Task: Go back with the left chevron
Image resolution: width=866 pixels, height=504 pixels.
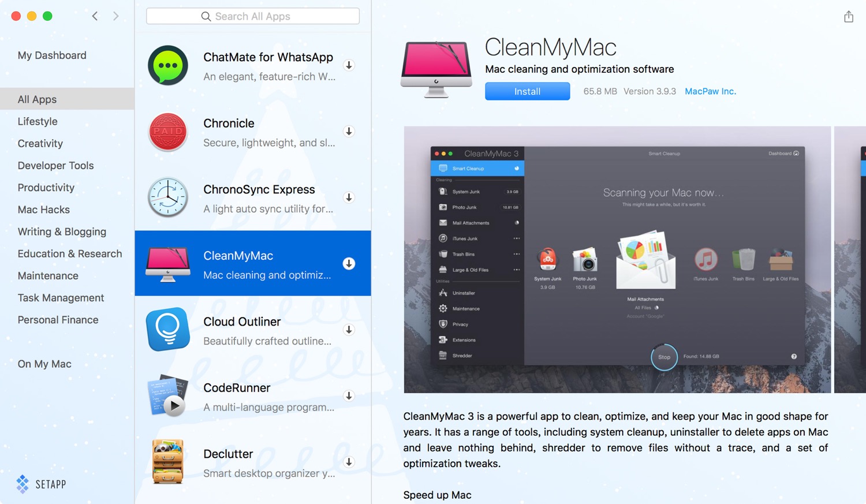Action: tap(95, 16)
